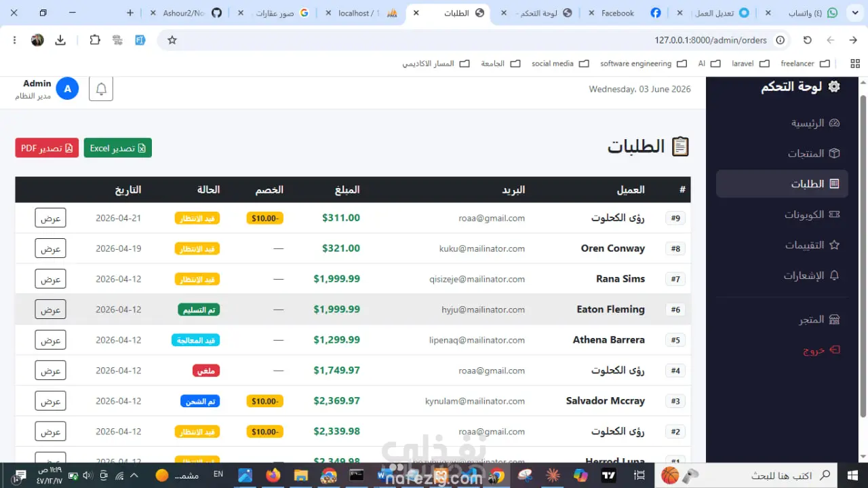Open المنتجات in the sidebar

tap(814, 153)
